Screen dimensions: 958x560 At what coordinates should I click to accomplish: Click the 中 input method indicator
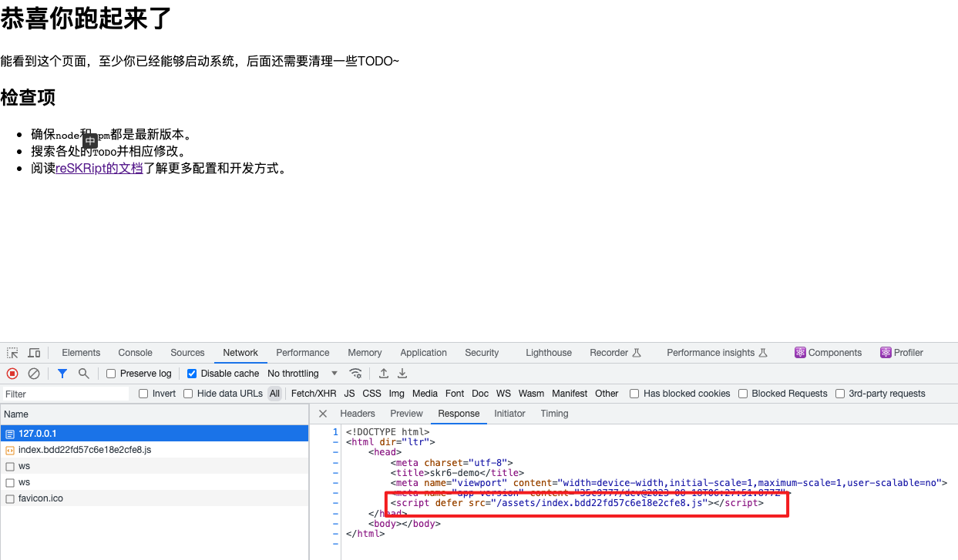coord(90,141)
